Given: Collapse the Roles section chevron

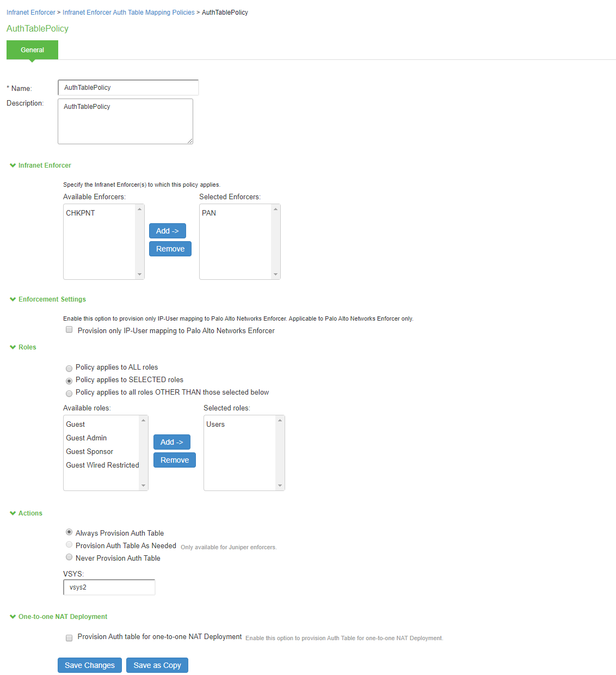Looking at the screenshot, I should click(x=13, y=347).
